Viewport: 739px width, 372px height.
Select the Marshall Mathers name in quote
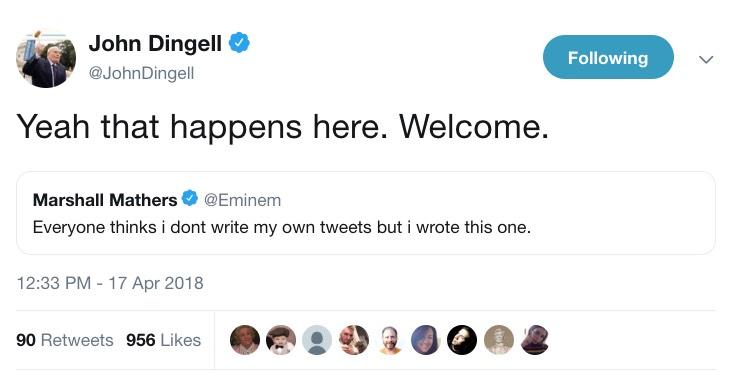click(105, 200)
